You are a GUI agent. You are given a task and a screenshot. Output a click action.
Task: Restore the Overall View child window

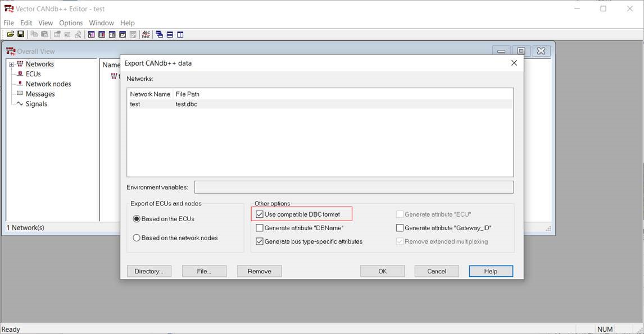tap(521, 51)
